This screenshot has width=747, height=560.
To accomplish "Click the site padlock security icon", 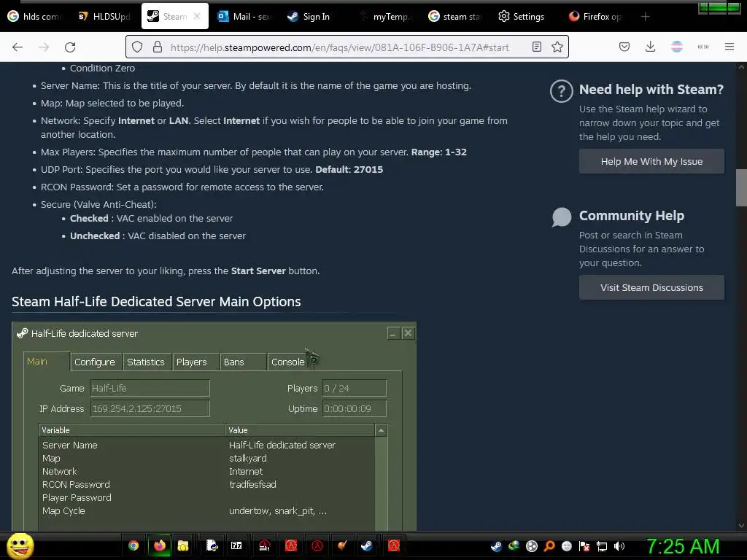I will (x=158, y=47).
